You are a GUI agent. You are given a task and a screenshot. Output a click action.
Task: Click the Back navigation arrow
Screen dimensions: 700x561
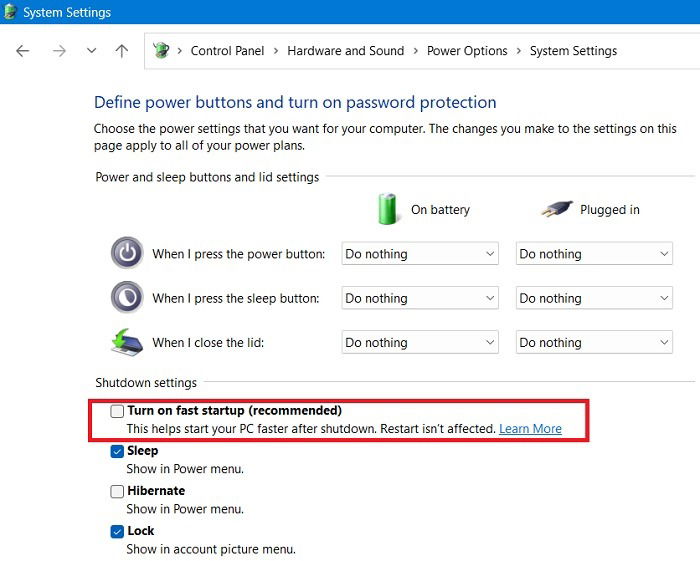pos(23,51)
